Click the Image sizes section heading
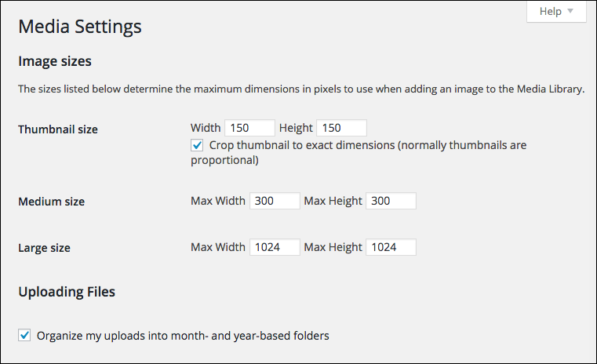The height and width of the screenshot is (364, 597). point(55,61)
